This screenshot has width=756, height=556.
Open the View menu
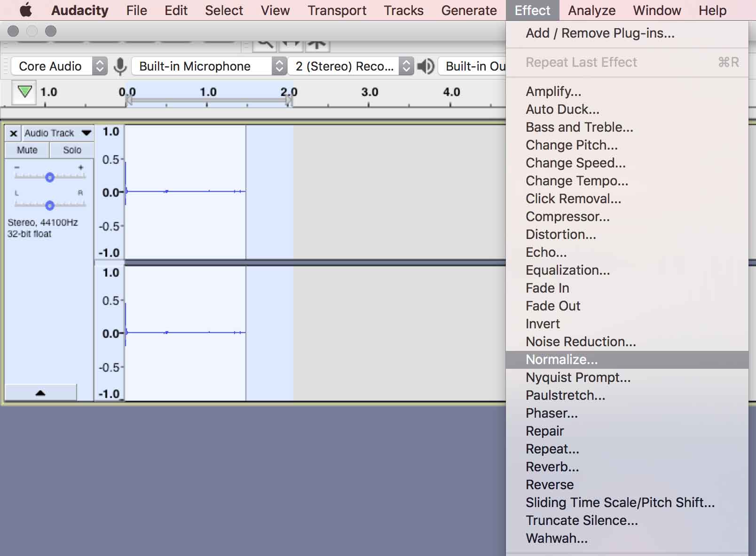275,10
